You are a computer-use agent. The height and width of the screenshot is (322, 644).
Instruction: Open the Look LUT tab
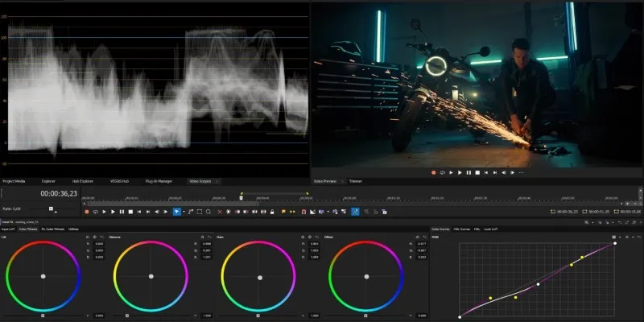(x=491, y=229)
